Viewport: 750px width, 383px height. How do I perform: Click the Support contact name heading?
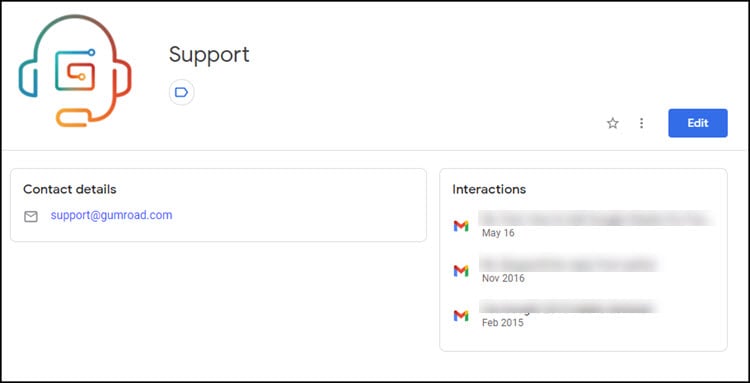pyautogui.click(x=209, y=55)
